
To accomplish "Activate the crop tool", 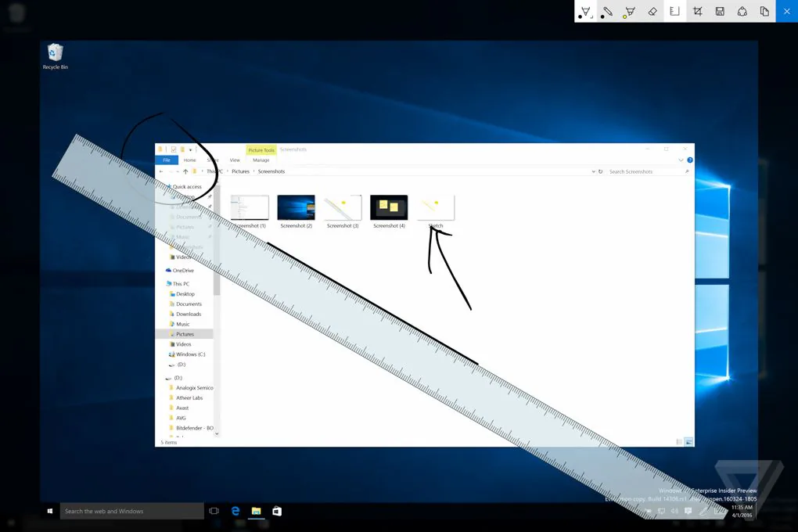I will click(x=698, y=11).
